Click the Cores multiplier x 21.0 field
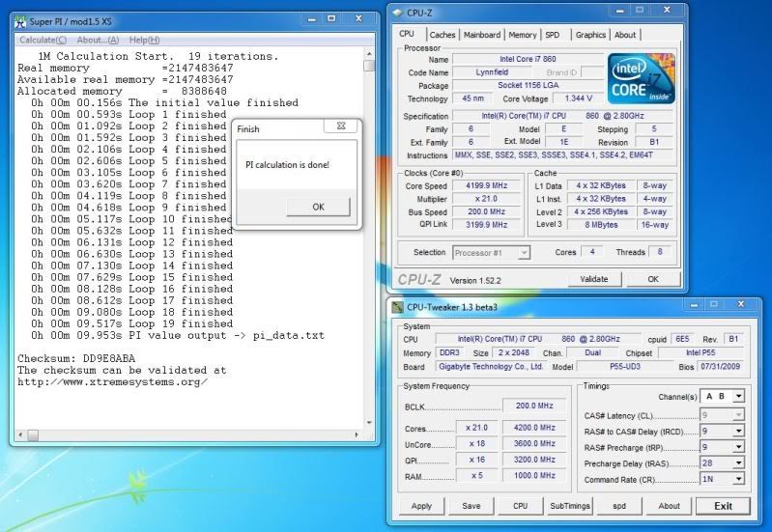This screenshot has width=772, height=532. pos(476,428)
